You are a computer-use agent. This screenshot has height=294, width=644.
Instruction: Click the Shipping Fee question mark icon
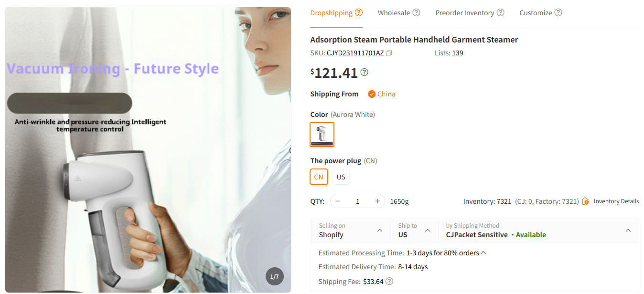389,282
